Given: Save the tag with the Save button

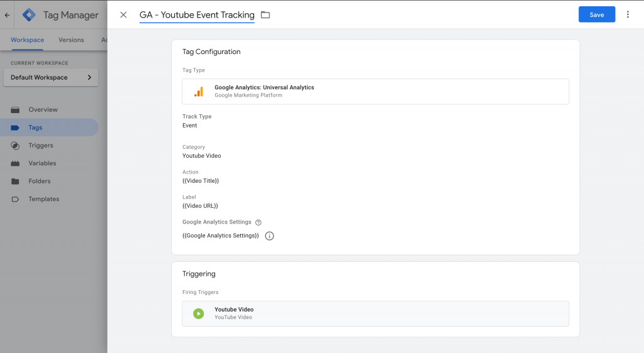Looking at the screenshot, I should tap(597, 14).
